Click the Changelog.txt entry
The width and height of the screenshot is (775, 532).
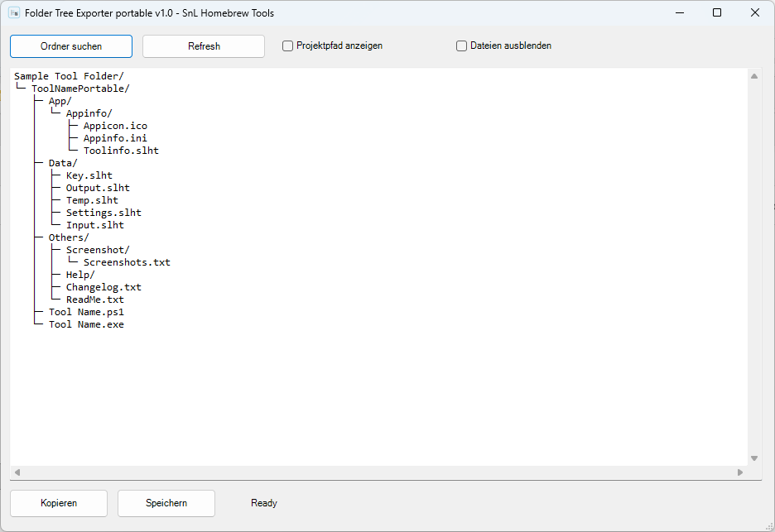tap(103, 287)
